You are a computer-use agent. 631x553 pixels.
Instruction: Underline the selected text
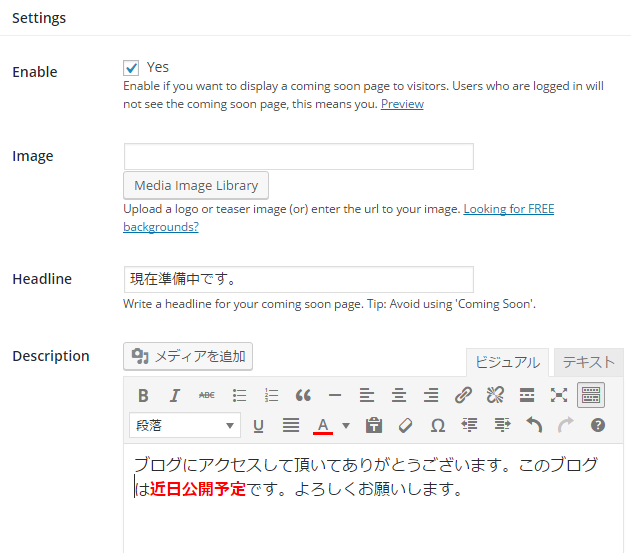[x=258, y=425]
